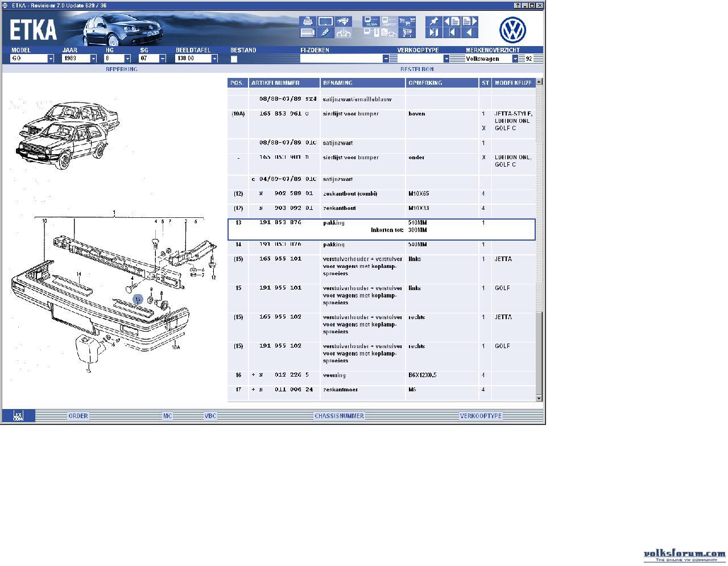Select the pencil edit icon
The width and height of the screenshot is (728, 566).
pyautogui.click(x=325, y=32)
